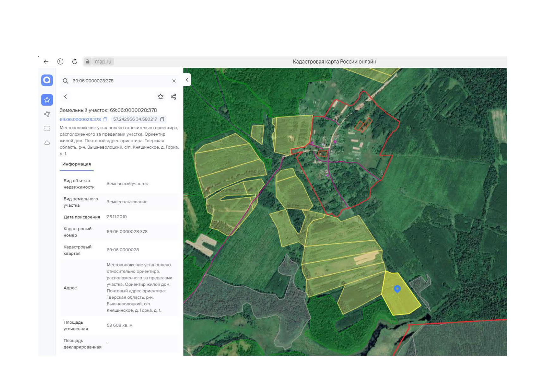Click coordinates 57.242956 34.580217
The width and height of the screenshot is (555, 392).
point(135,119)
